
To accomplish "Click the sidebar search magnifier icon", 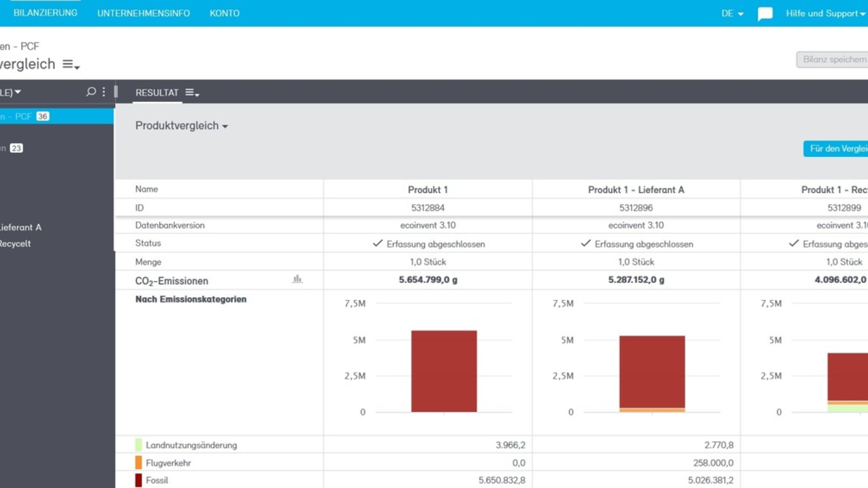I will click(x=90, y=92).
